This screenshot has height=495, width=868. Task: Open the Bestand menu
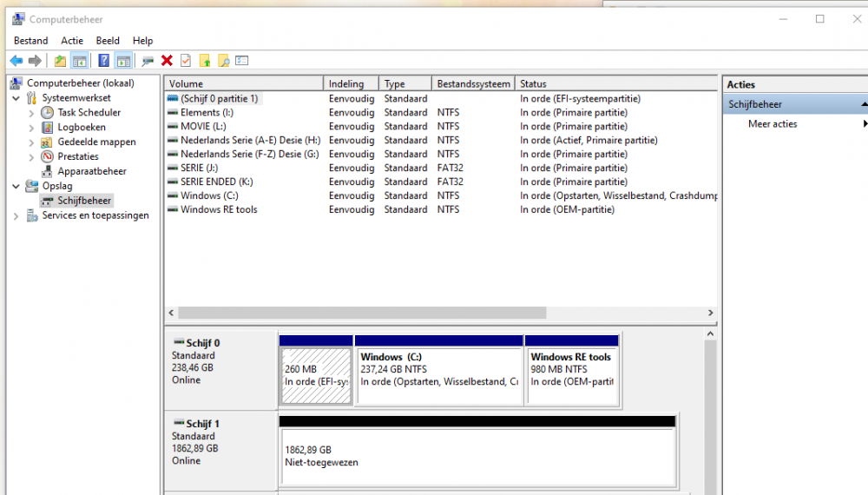click(31, 41)
